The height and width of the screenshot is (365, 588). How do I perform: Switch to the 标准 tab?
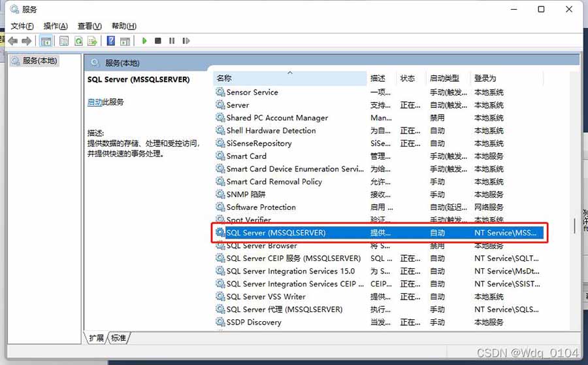click(x=118, y=338)
